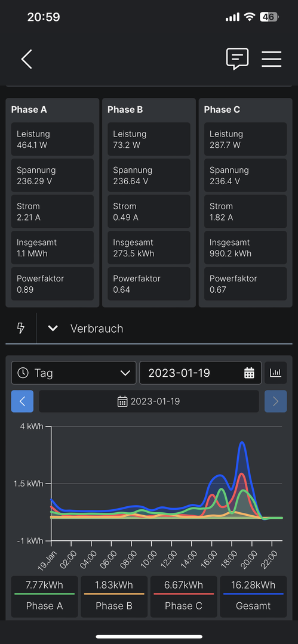Select Phase C Insgesamt 990.2 kWh tile

(245, 247)
